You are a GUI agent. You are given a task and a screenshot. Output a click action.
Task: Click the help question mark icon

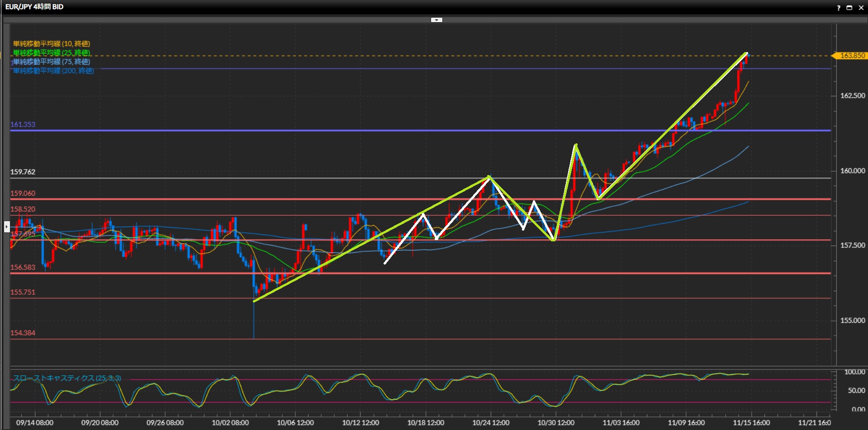pos(839,8)
